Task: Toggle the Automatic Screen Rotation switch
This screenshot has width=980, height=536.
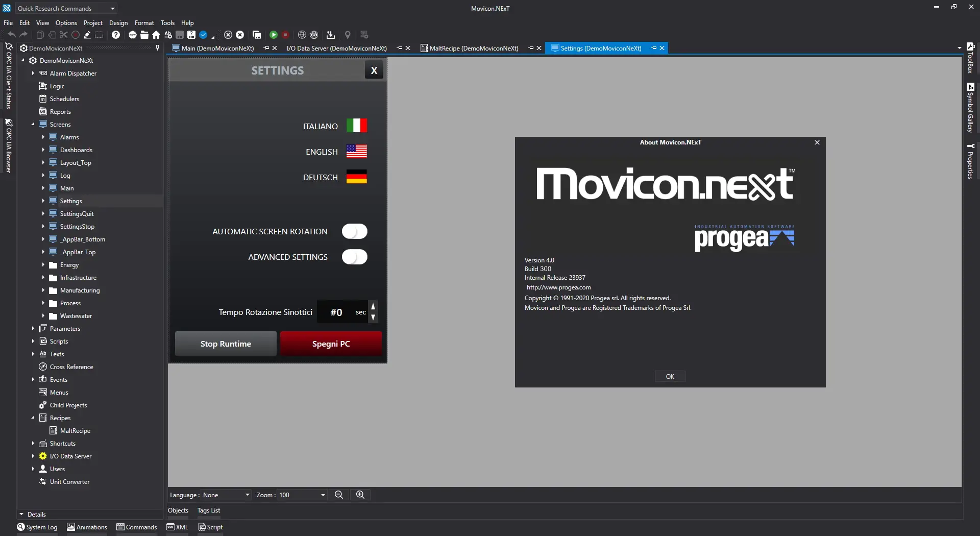Action: (355, 231)
